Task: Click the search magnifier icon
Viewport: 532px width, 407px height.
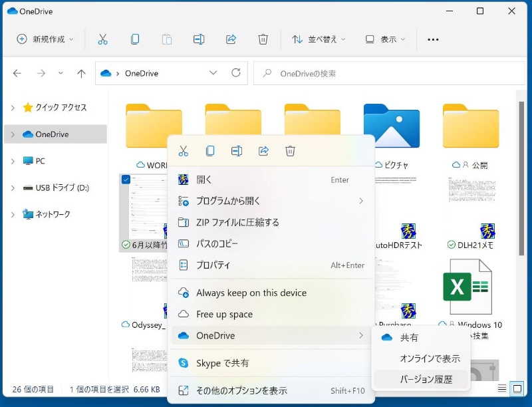Action: coord(267,73)
